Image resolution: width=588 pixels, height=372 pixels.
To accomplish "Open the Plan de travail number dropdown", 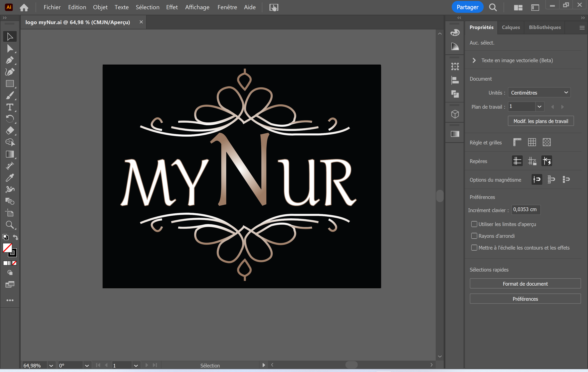I will [539, 107].
